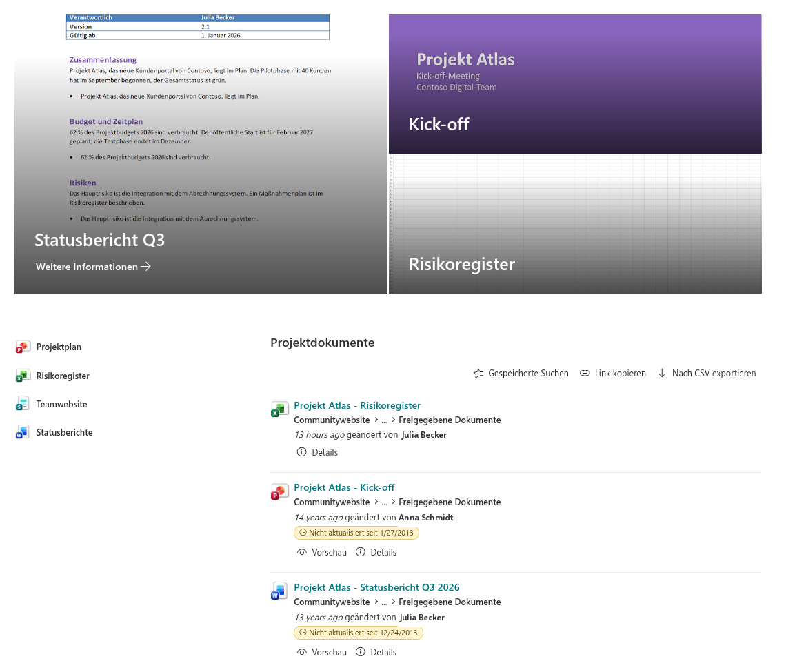Click badge Nicht aktualisiert seit 12/24/2013
The width and height of the screenshot is (786, 672).
point(359,633)
